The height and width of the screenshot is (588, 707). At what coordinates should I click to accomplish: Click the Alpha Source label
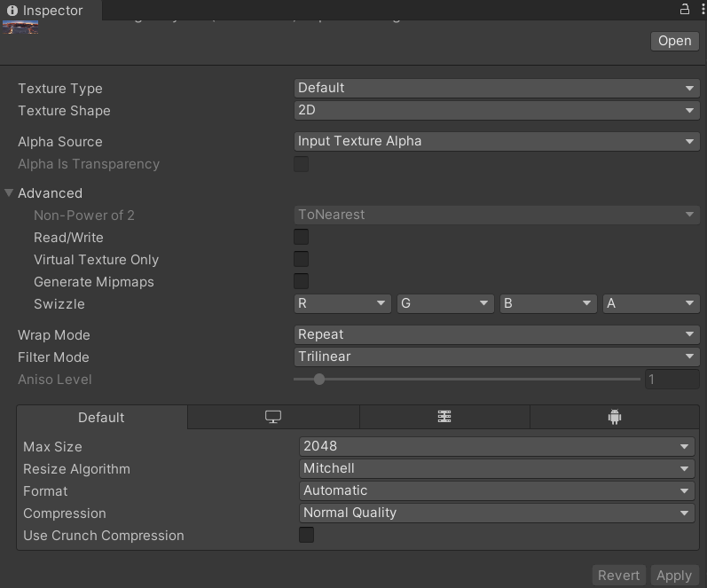point(60,142)
